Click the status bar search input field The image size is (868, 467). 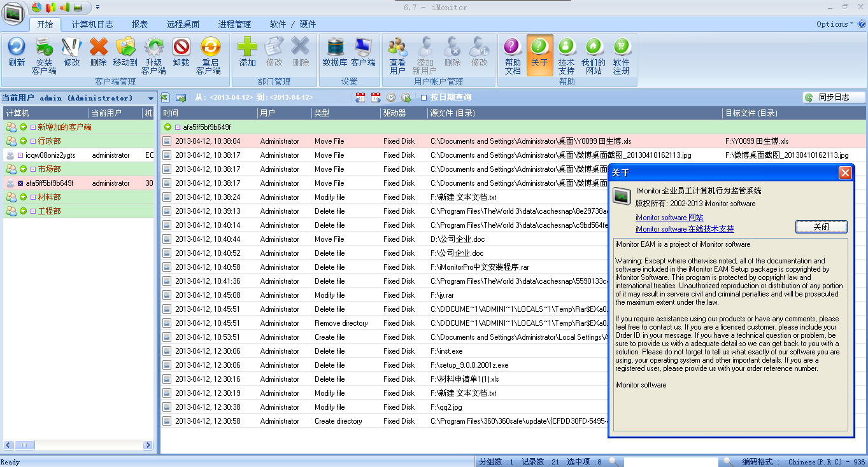pos(671,462)
